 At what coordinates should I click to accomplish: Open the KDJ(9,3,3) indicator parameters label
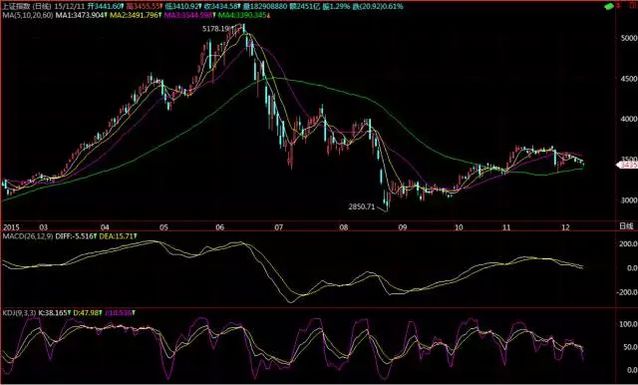coord(19,313)
